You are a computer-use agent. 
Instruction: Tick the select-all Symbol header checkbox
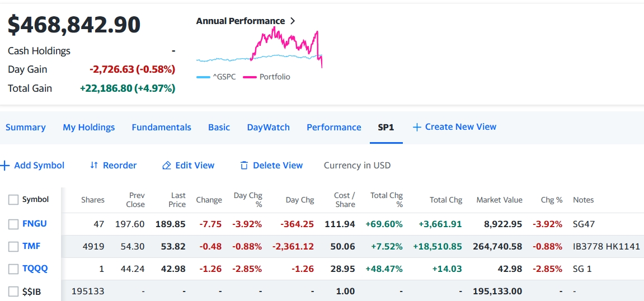[x=13, y=200]
